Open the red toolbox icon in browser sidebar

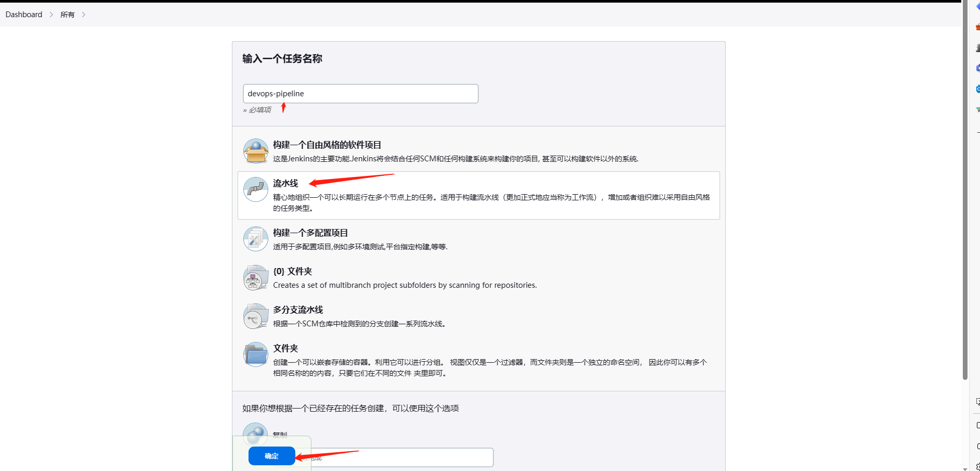click(x=977, y=27)
